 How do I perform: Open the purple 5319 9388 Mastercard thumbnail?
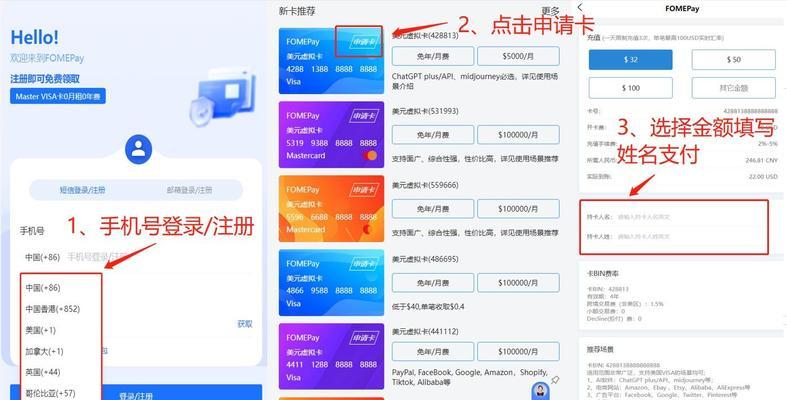coord(331,135)
